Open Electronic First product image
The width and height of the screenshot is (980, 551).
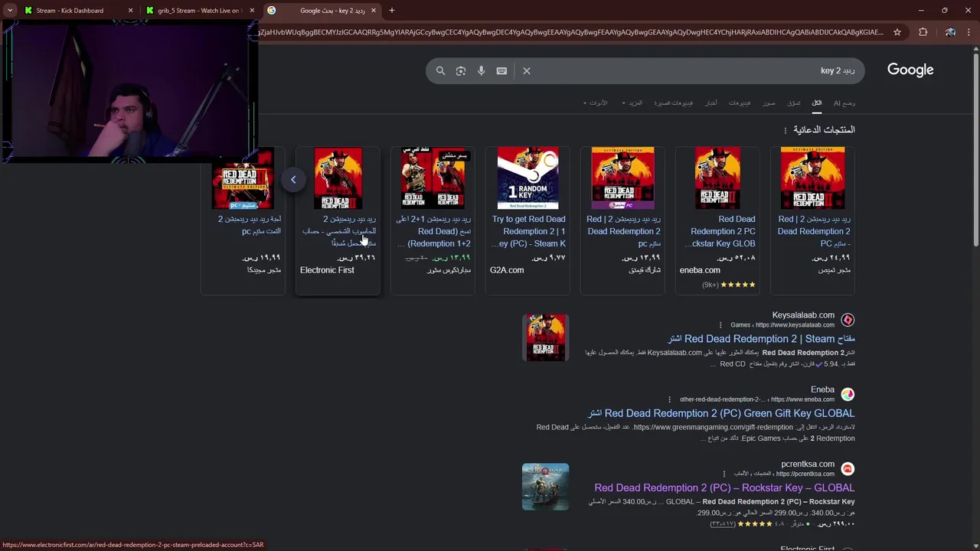pos(338,178)
